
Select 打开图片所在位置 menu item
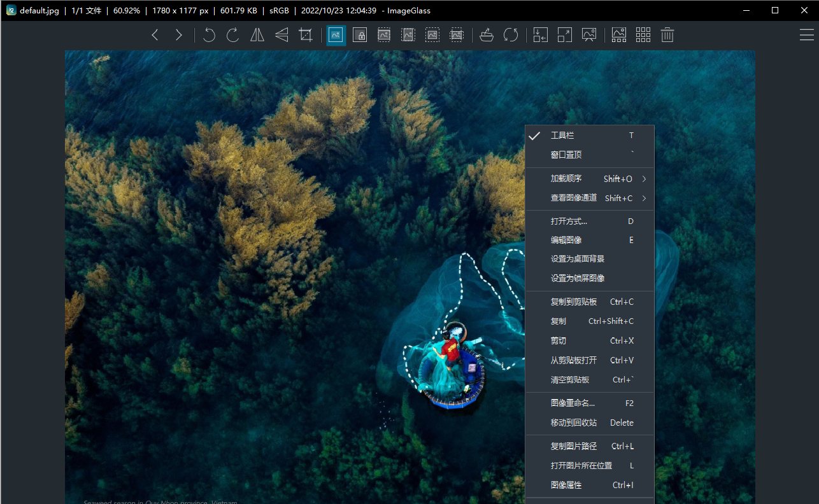tap(590, 466)
